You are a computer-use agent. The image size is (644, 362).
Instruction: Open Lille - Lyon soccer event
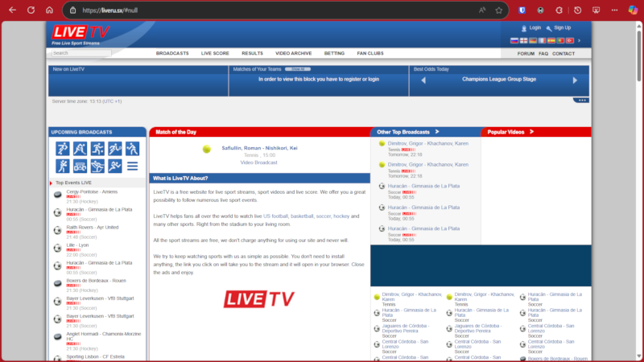tap(77, 245)
